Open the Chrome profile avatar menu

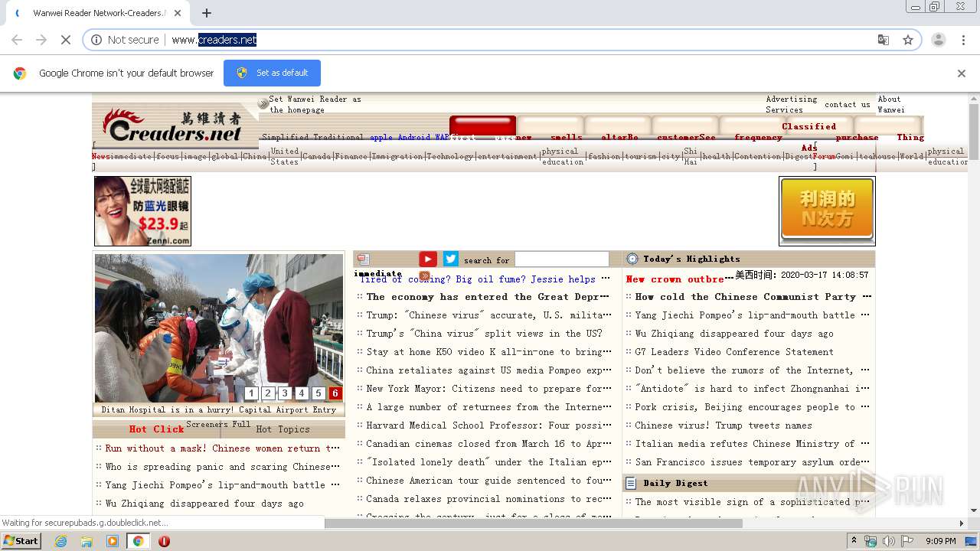click(x=939, y=40)
